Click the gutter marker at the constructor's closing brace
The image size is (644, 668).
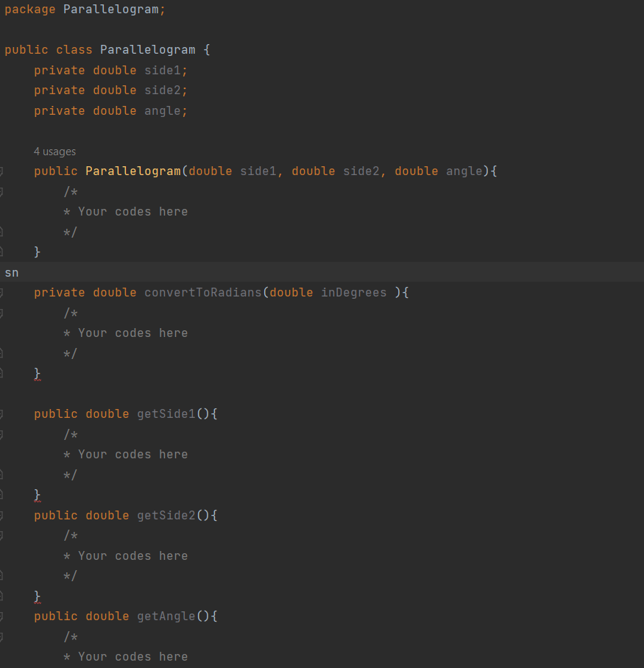click(3, 251)
